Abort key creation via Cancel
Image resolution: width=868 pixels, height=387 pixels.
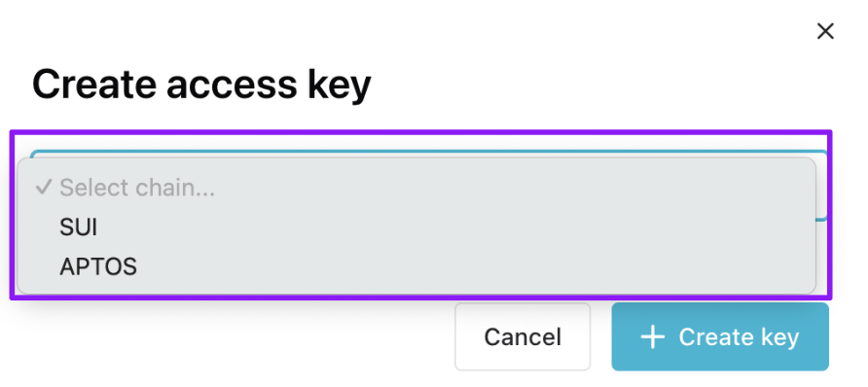523,336
